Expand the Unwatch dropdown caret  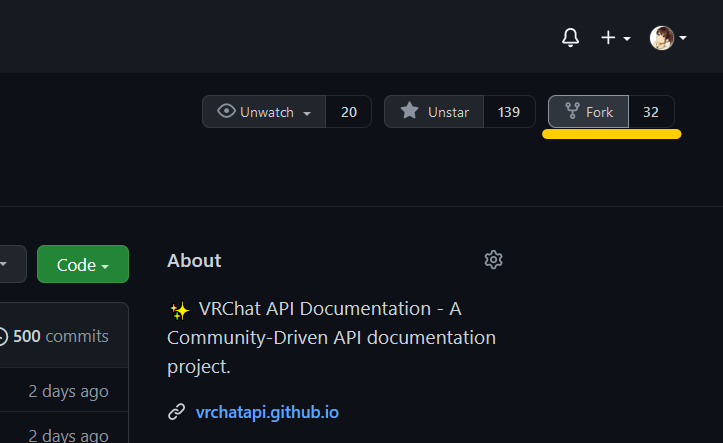307,113
